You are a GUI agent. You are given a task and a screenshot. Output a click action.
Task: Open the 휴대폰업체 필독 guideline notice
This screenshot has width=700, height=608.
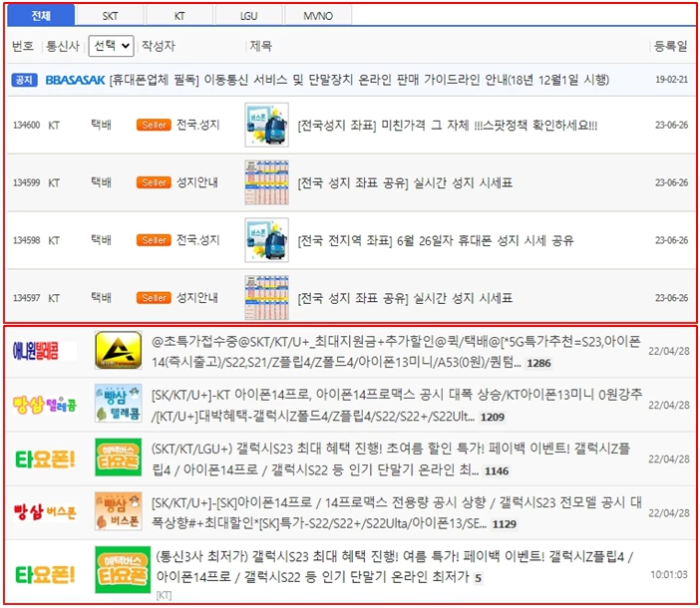pos(359,80)
